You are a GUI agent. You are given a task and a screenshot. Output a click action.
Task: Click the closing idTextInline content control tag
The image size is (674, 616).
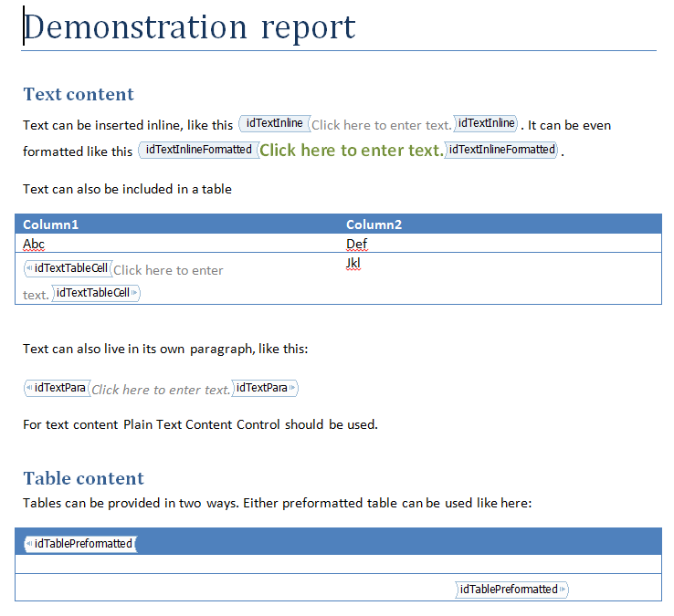(486, 124)
